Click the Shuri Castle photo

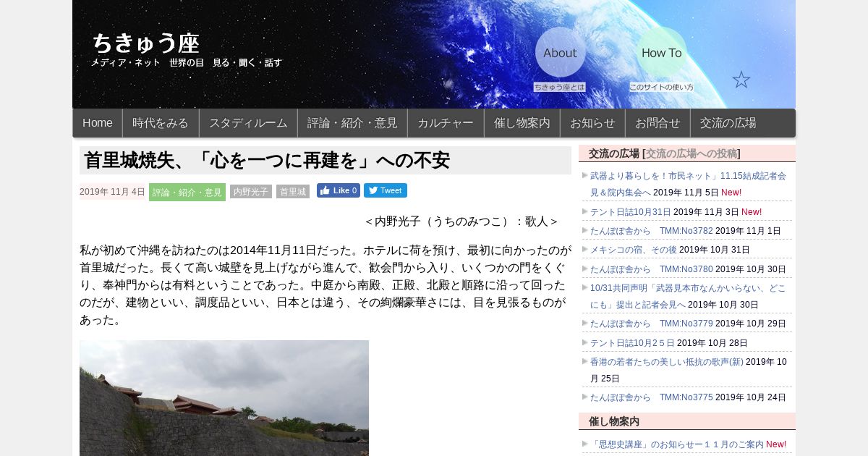(x=224, y=398)
